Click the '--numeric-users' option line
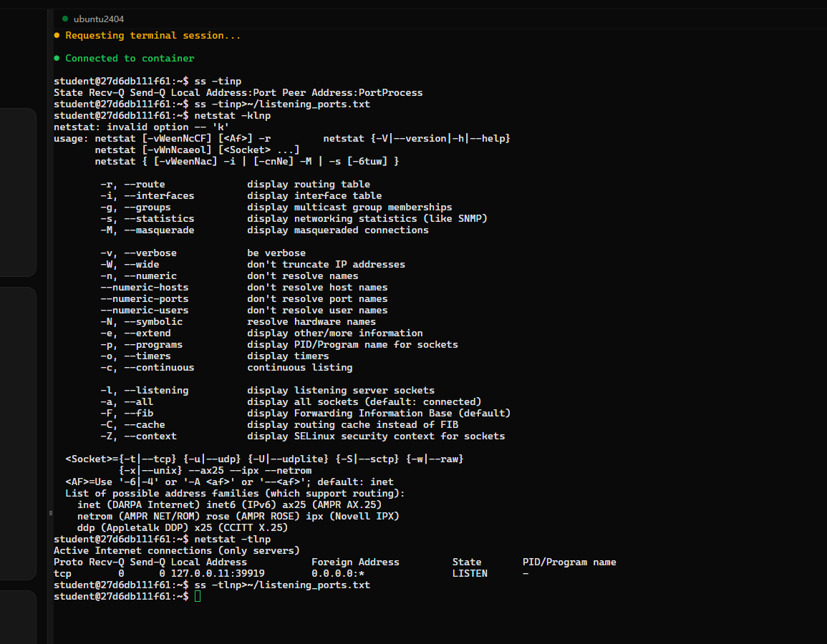This screenshot has width=827, height=644. [x=244, y=311]
